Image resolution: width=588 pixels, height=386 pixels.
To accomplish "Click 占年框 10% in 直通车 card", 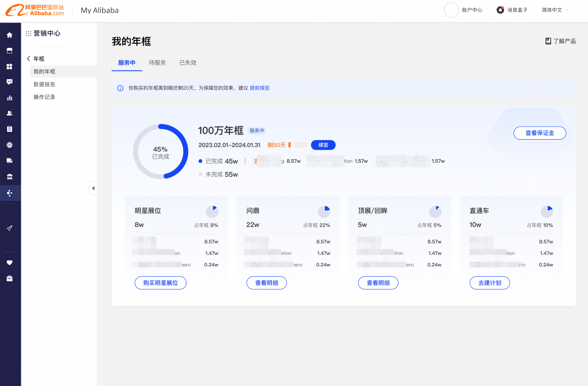I will click(540, 225).
